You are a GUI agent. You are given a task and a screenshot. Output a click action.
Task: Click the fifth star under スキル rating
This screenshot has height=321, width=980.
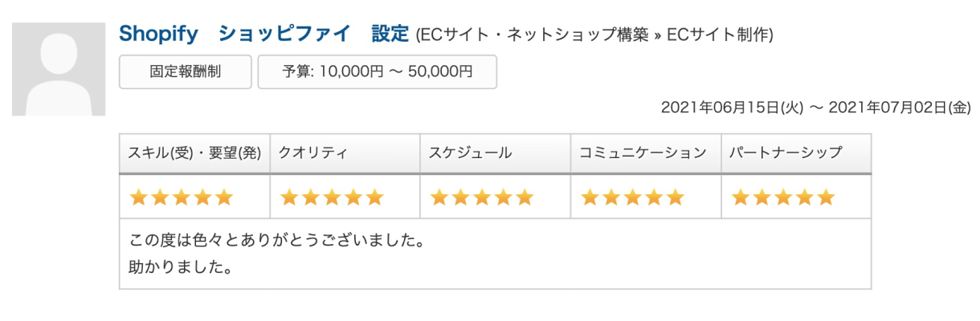pos(224,197)
